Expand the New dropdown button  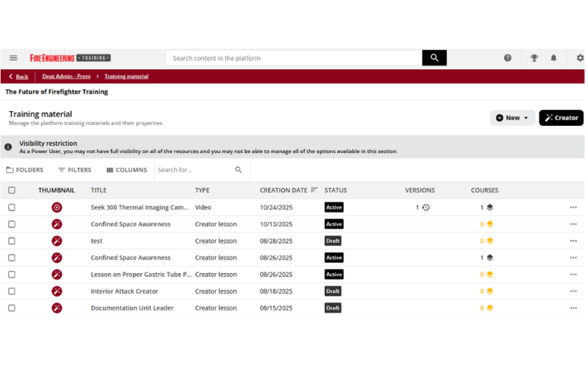[512, 118]
